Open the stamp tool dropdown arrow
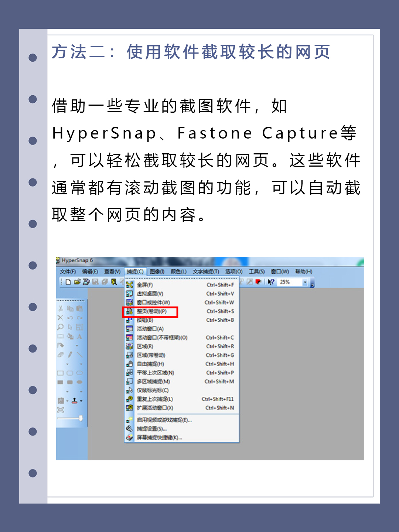This screenshot has height=532, width=399. tap(81, 401)
